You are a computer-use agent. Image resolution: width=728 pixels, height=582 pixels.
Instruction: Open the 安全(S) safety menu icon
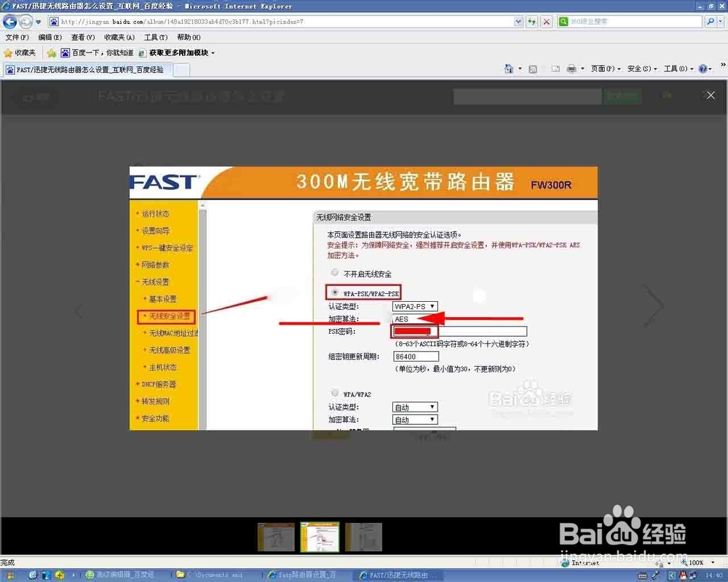click(x=638, y=68)
